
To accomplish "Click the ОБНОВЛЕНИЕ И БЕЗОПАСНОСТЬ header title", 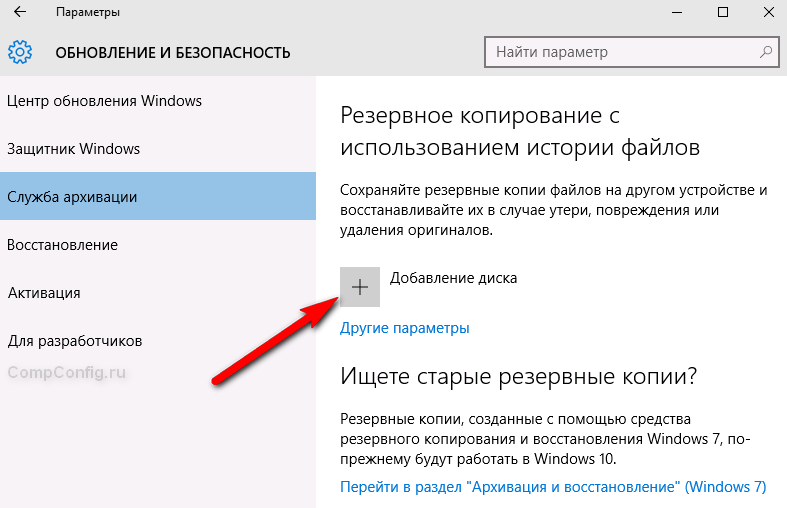I will coord(173,52).
